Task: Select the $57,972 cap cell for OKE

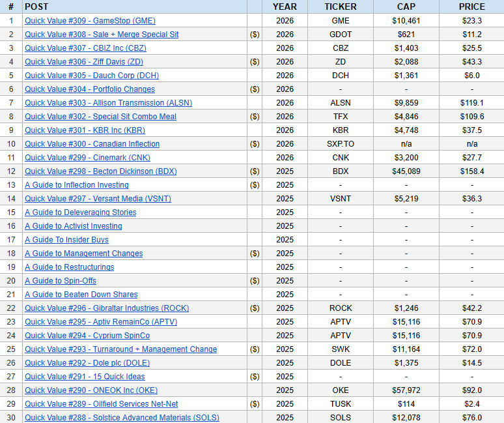Action: click(406, 390)
